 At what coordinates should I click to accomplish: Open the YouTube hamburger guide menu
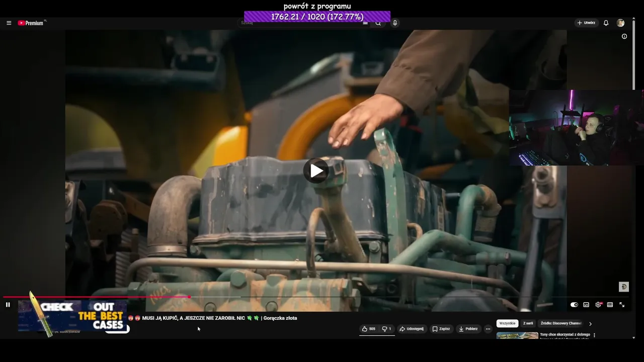point(9,23)
